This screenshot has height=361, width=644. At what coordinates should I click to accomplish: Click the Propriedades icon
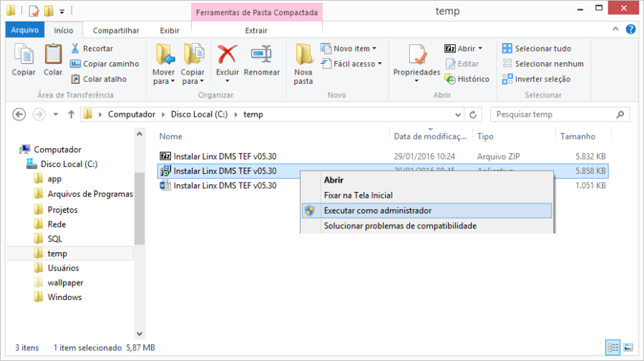[418, 54]
